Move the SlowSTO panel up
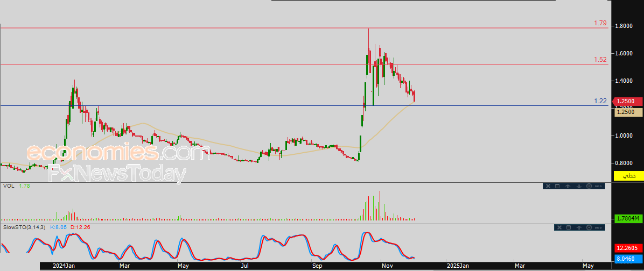 (579, 227)
